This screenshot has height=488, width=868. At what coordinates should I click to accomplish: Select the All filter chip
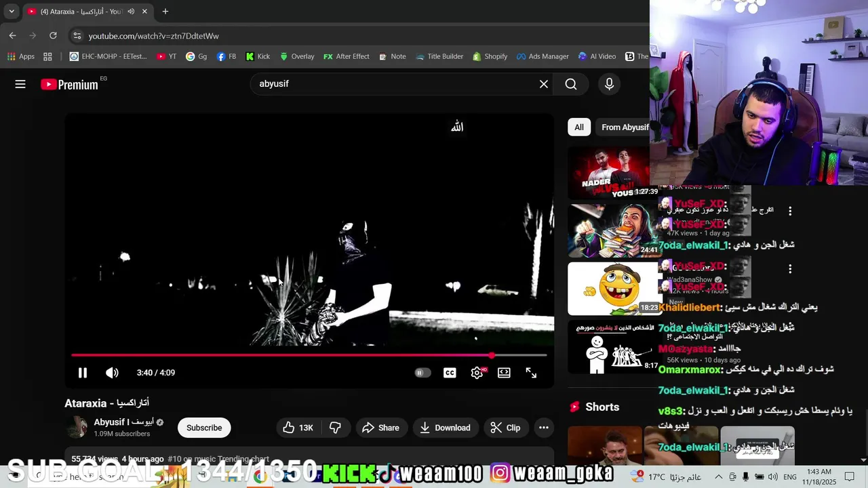click(579, 127)
